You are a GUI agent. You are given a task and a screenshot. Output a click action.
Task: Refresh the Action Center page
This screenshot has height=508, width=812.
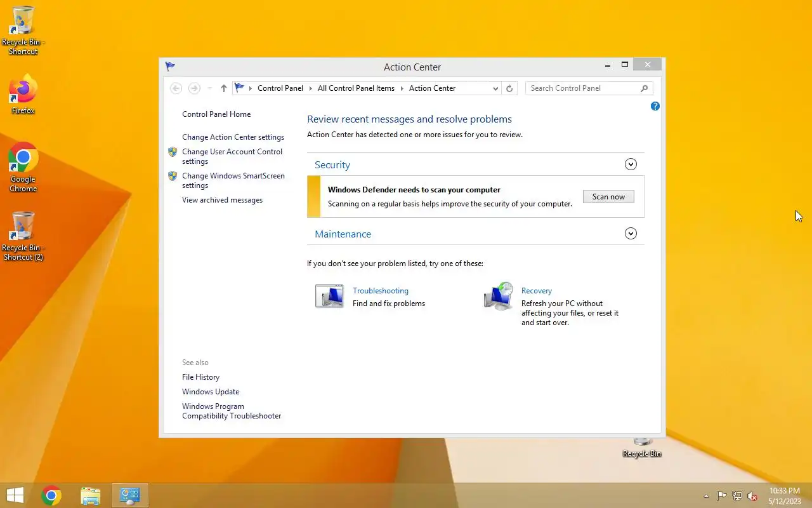pyautogui.click(x=509, y=89)
